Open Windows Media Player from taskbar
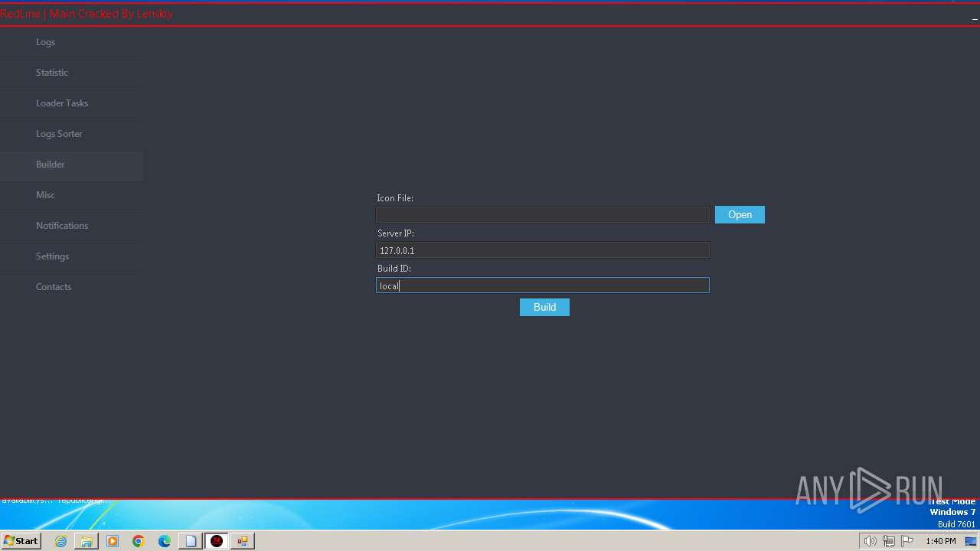 coord(113,541)
